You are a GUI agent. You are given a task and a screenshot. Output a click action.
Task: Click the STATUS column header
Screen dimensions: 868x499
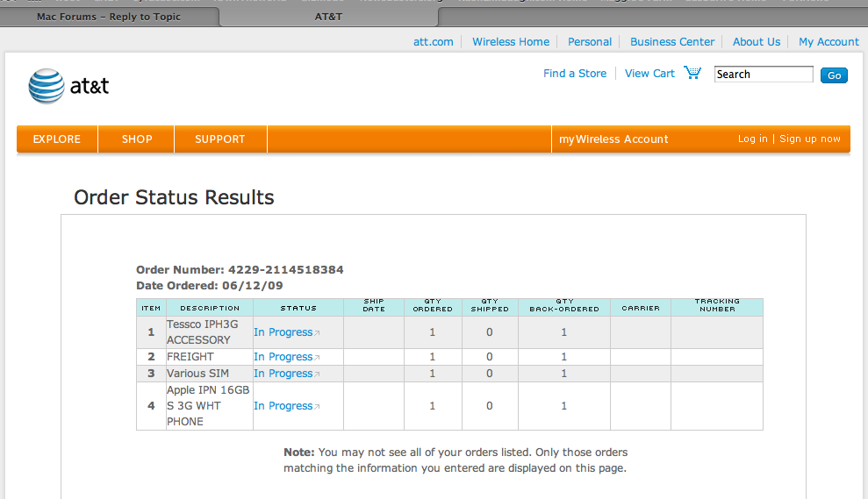pyautogui.click(x=298, y=308)
